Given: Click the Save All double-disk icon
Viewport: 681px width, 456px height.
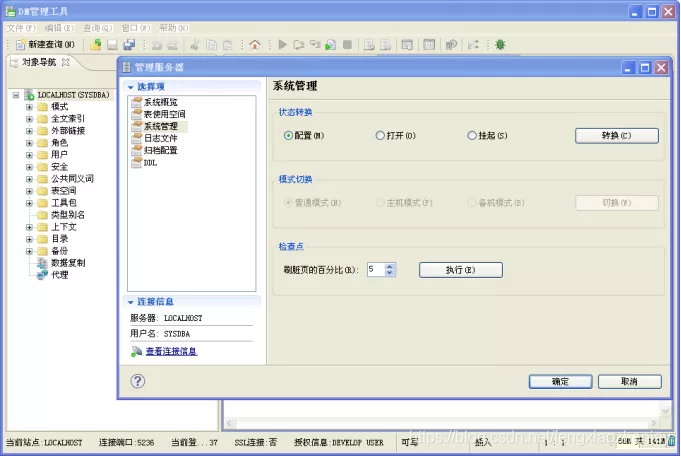Looking at the screenshot, I should (129, 44).
